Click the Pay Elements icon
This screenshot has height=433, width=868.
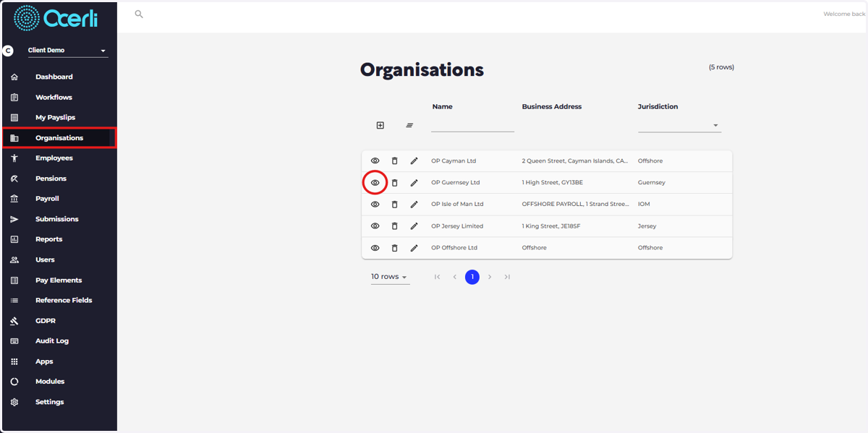[x=14, y=280]
